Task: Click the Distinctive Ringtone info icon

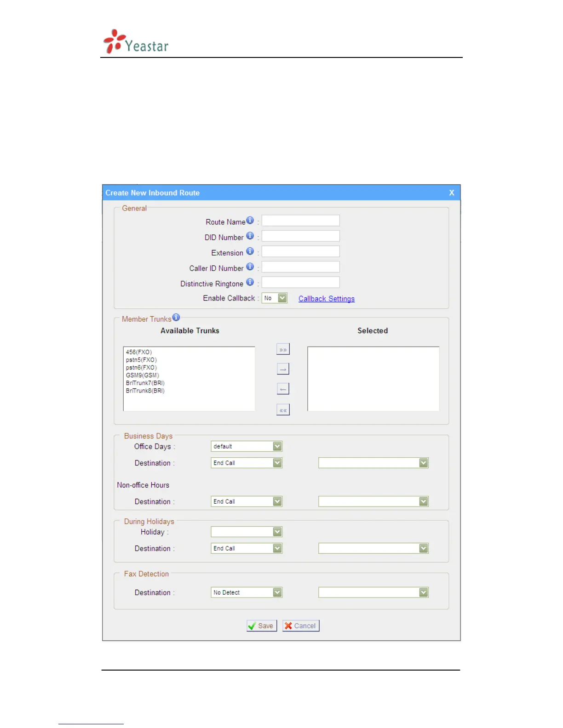Action: tap(250, 282)
